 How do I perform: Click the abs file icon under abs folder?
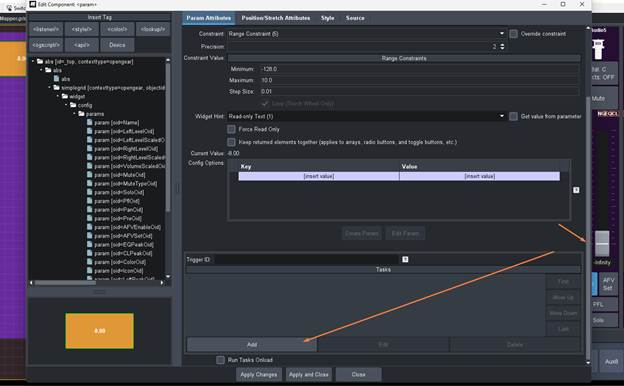tap(57, 79)
